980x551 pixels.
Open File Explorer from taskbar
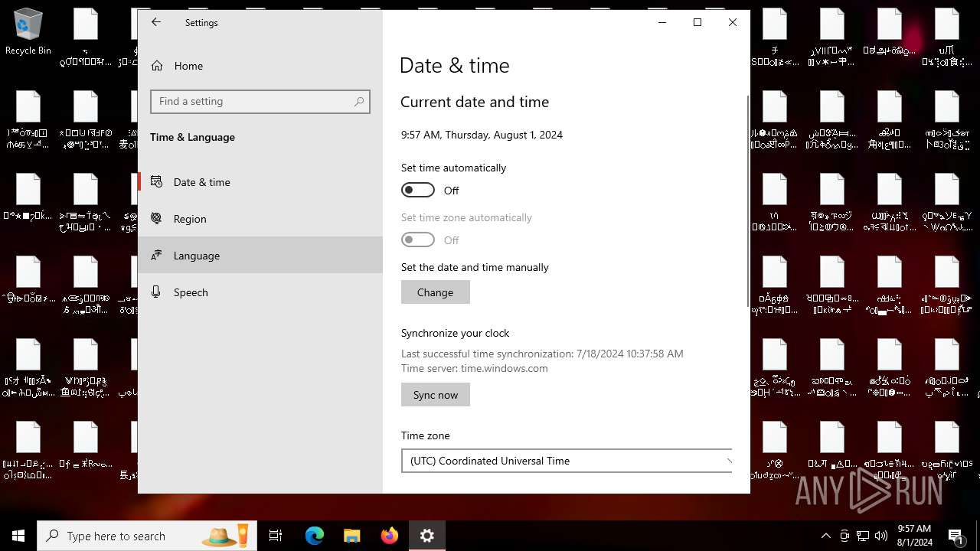tap(351, 536)
